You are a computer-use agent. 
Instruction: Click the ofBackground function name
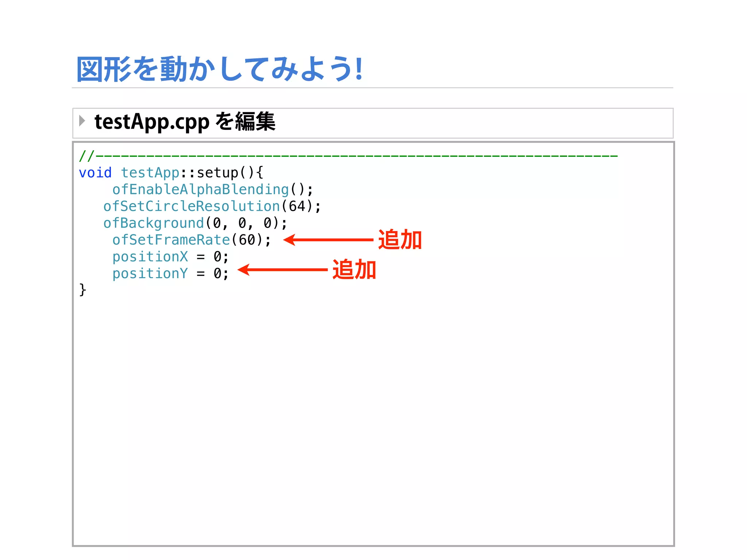(x=154, y=223)
